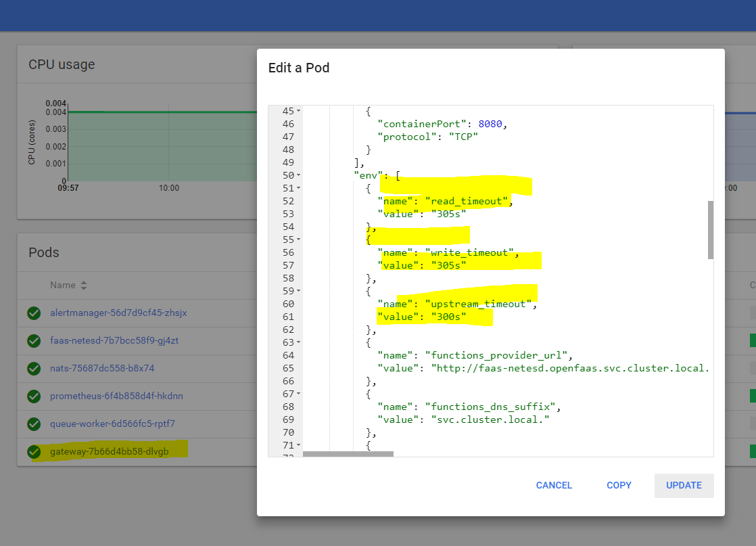Viewport: 756px width, 546px height.
Task: Click the UPDATE button
Action: (684, 485)
